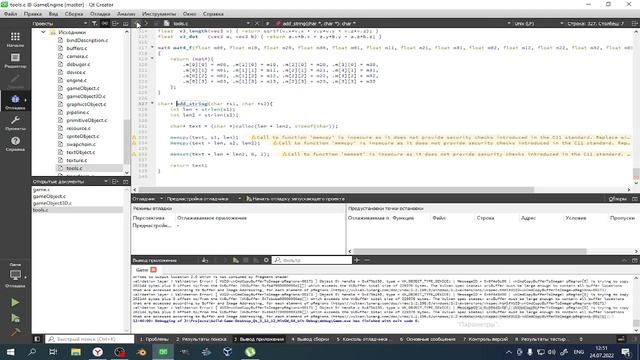Click Начать отладку запускаемого проекта button
640x360 pixels.
[x=296, y=199]
